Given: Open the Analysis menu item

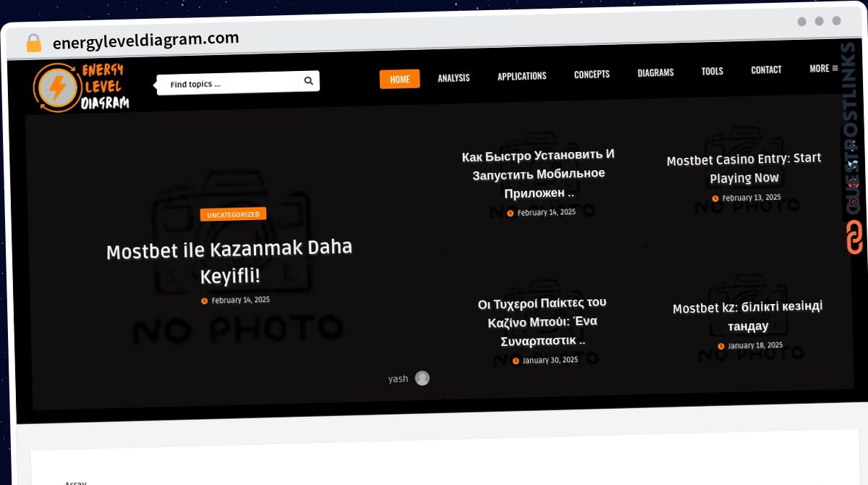Looking at the screenshot, I should tap(454, 78).
